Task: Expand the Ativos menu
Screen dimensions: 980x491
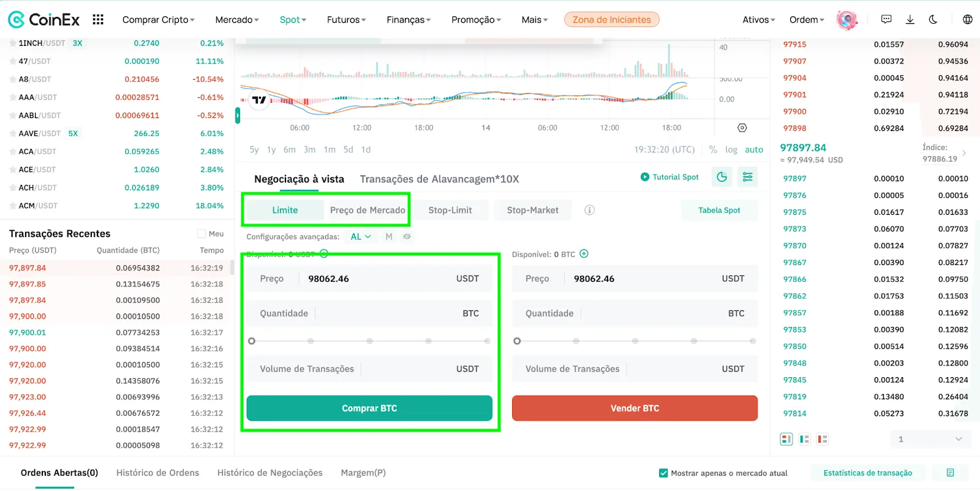Action: pyautogui.click(x=759, y=20)
